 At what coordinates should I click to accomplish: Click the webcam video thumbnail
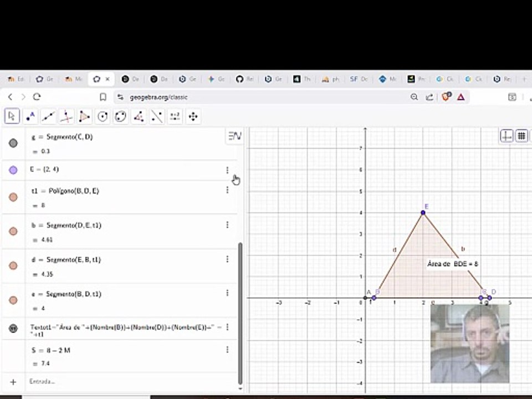[470, 344]
